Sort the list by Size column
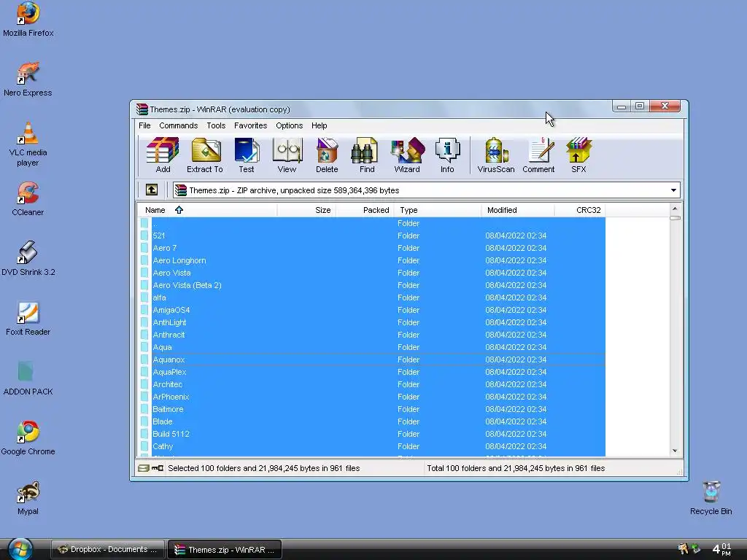This screenshot has height=560, width=747. coord(306,210)
